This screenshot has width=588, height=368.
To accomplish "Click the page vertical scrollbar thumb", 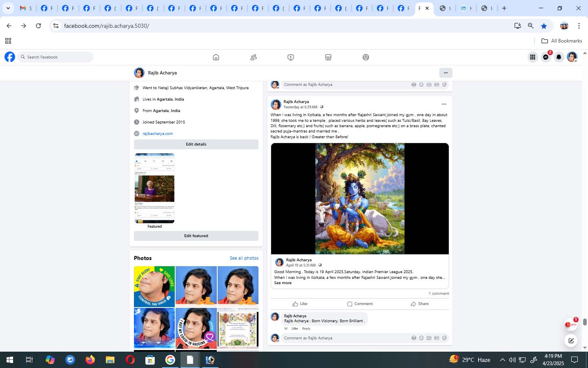I will [x=585, y=322].
